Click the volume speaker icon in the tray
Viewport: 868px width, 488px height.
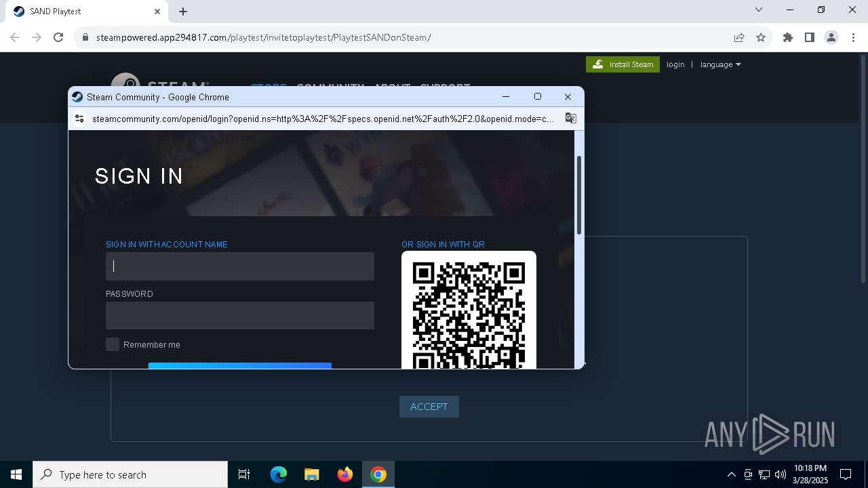tap(781, 474)
